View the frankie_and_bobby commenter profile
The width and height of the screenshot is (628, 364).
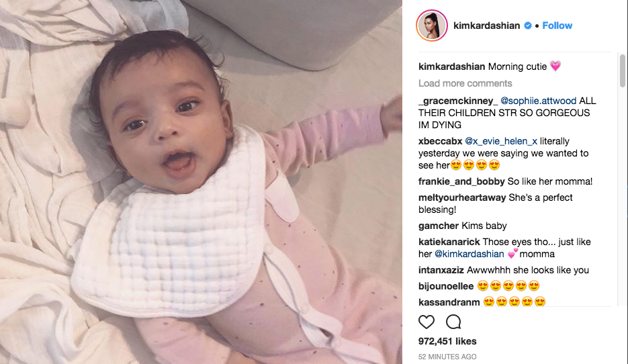pos(461,181)
